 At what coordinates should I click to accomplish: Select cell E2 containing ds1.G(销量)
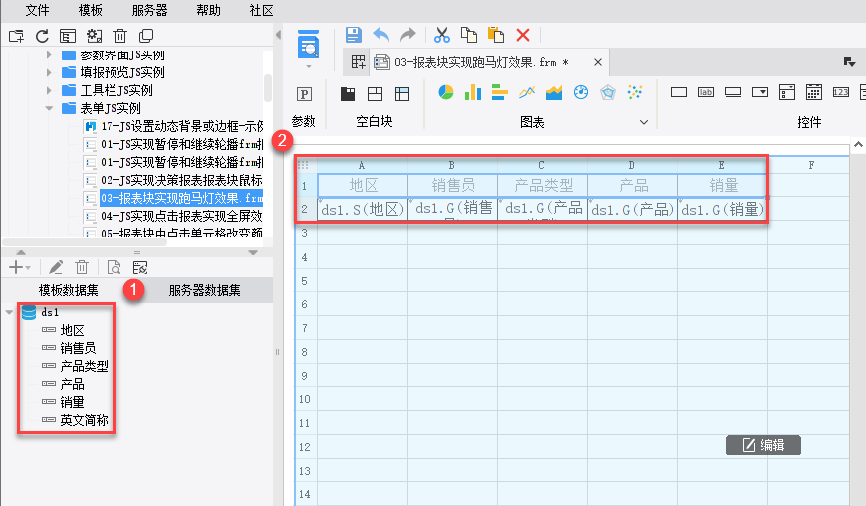[722, 209]
